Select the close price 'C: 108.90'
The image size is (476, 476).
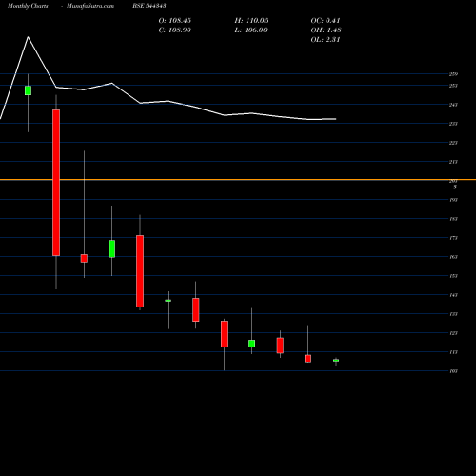click(x=175, y=30)
